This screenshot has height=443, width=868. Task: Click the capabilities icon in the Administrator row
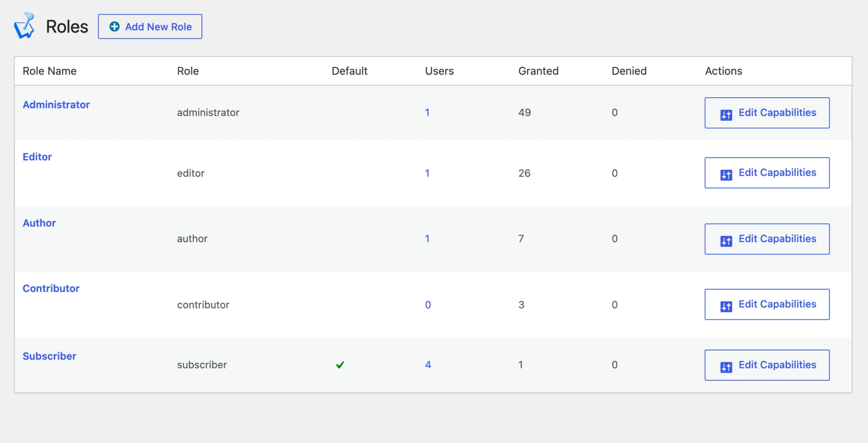[726, 115]
